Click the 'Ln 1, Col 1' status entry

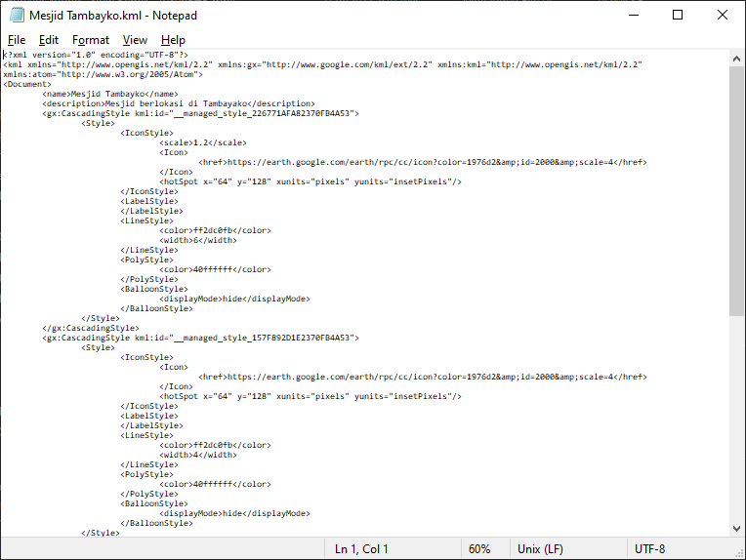pos(361,549)
